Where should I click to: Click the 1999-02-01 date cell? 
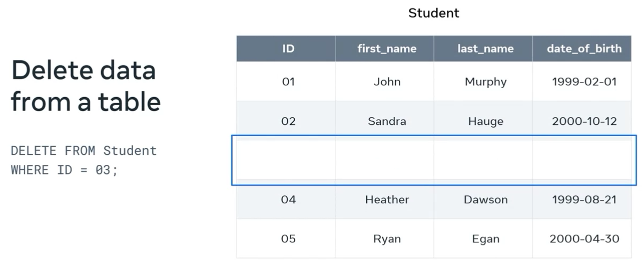[x=584, y=82]
